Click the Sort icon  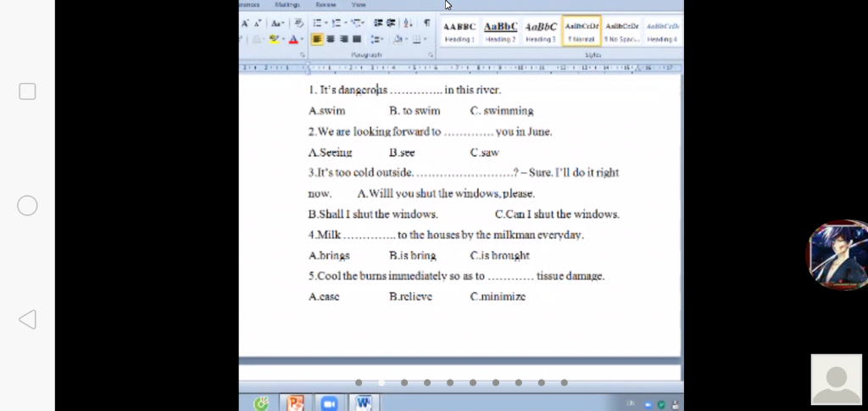tap(408, 23)
